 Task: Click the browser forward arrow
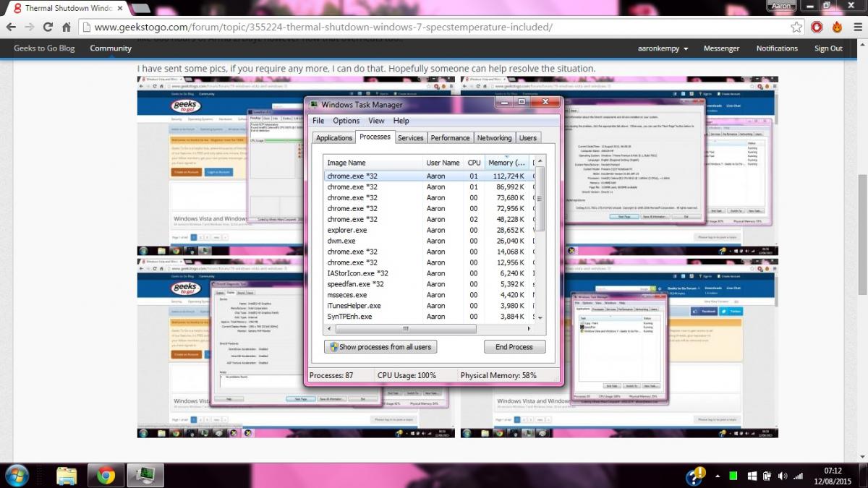coord(30,27)
